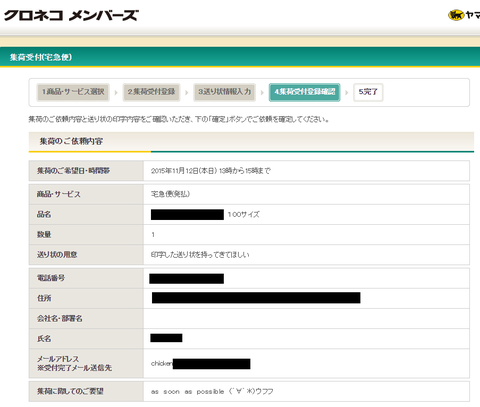Select step 3送り状情報入力
480x407 pixels.
tap(224, 92)
